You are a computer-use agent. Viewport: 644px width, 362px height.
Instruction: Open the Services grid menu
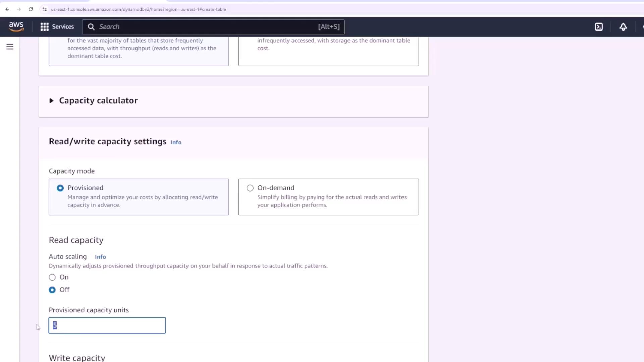click(44, 27)
